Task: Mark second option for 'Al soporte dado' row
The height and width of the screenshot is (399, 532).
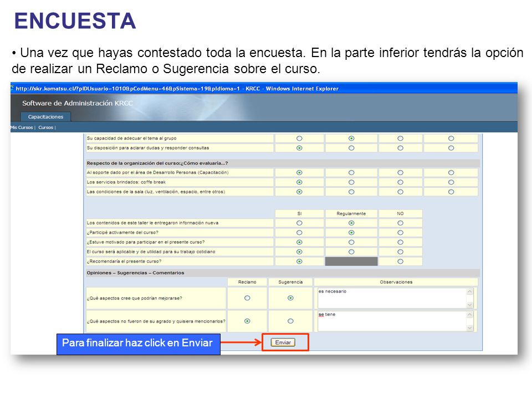Action: click(351, 173)
